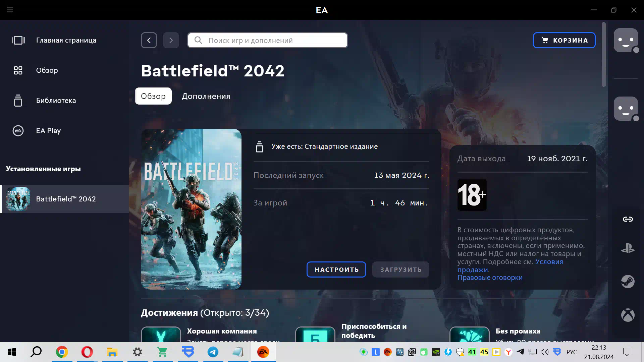This screenshot has height=362, width=644.
Task: Click the date 13 мая 2024 г.
Action: [401, 175]
